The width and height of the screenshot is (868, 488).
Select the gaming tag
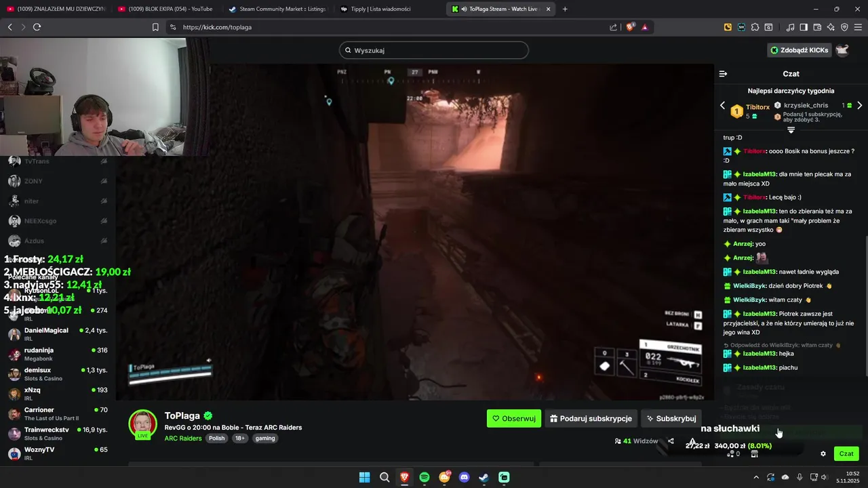click(265, 439)
